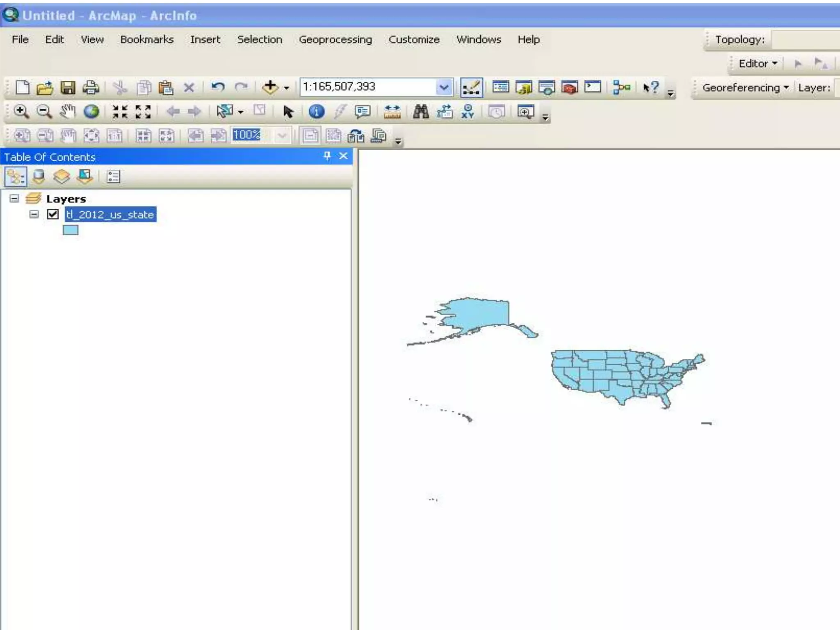This screenshot has width=840, height=630.
Task: Select the Pan hand tool
Action: 68,112
